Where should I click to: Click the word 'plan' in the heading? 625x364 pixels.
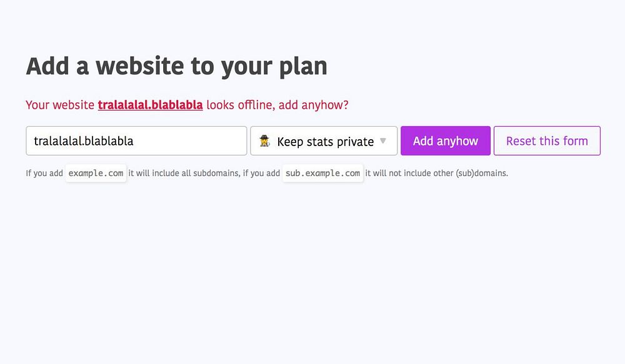(x=303, y=67)
